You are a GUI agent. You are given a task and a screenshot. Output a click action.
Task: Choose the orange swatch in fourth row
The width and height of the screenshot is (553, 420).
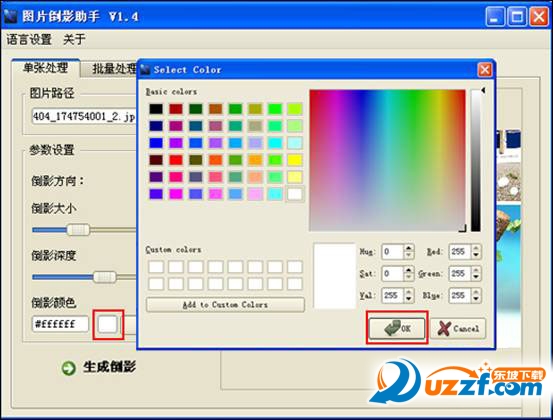pyautogui.click(x=255, y=160)
